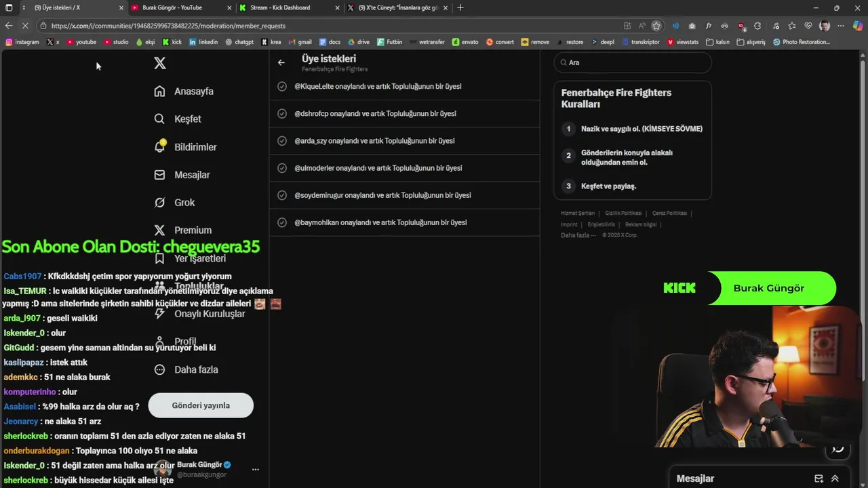The image size is (868, 488).
Task: Open the Copilot icon in toolbar
Action: 859,26
